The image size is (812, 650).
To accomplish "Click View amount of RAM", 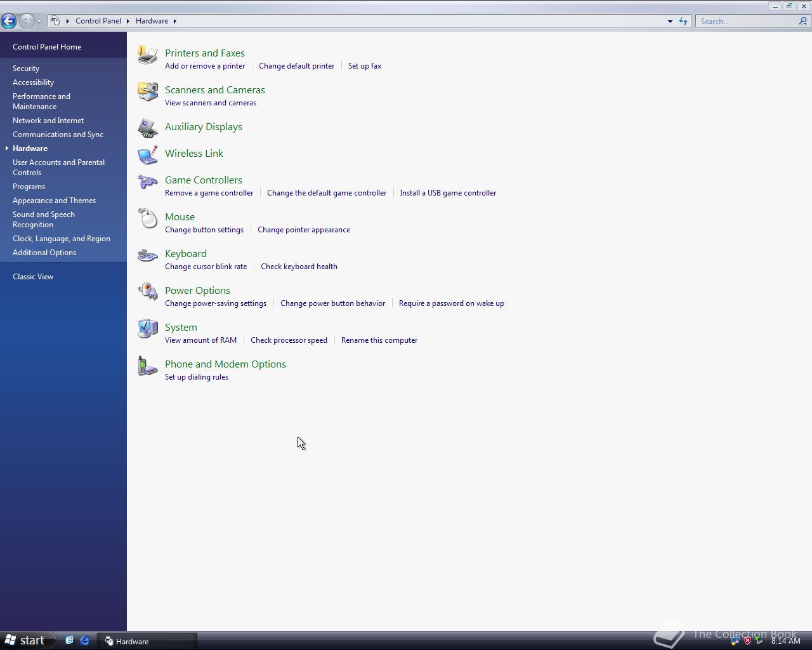I will coord(200,340).
